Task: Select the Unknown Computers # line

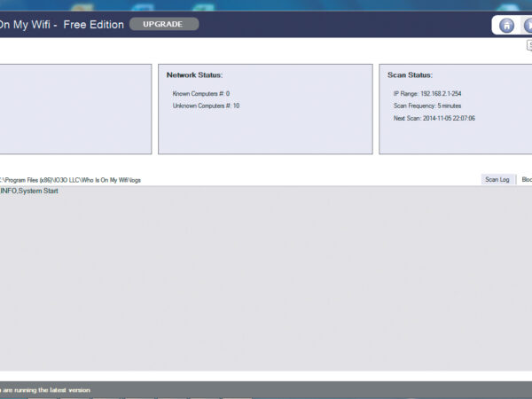Action: [x=206, y=106]
